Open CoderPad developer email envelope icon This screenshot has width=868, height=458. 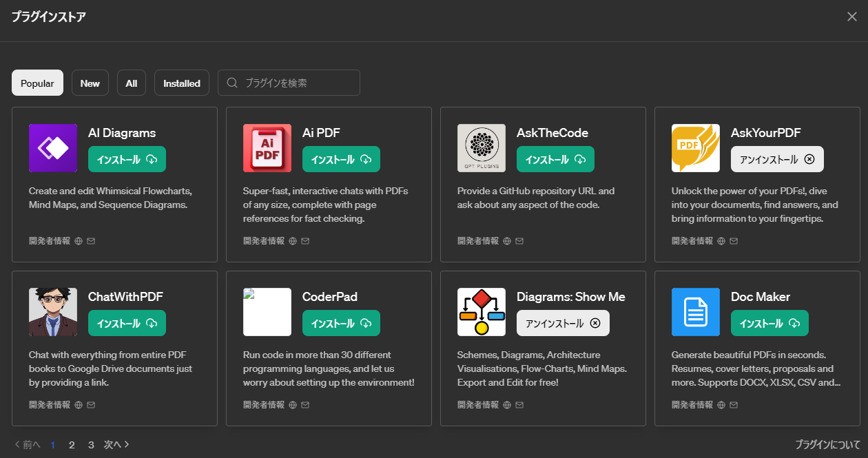[x=305, y=405]
